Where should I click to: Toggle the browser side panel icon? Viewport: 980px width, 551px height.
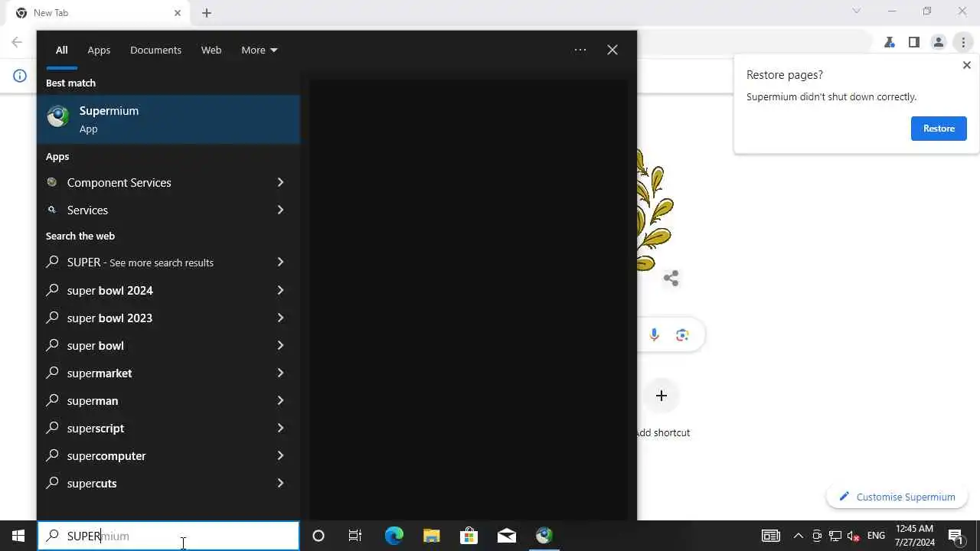(914, 43)
